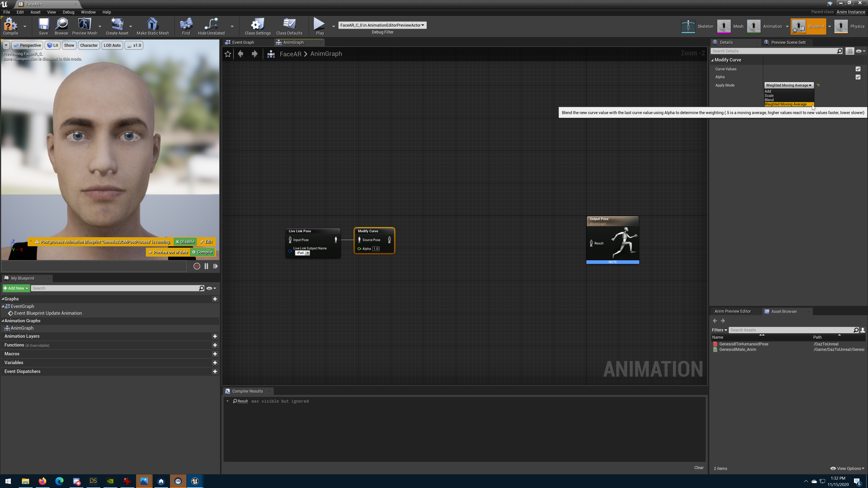Screen dimensions: 868x488
Task: Click the Anim Instance parent class link
Action: [x=850, y=12]
